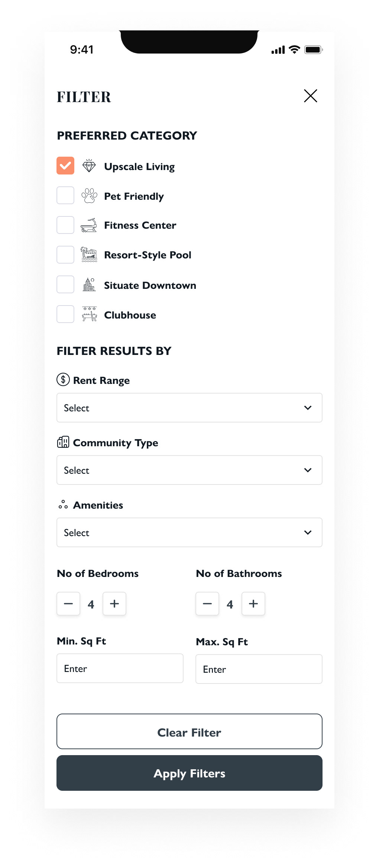Expand the Community Type dropdown
Image resolution: width=379 pixels, height=868 pixels.
click(x=189, y=470)
